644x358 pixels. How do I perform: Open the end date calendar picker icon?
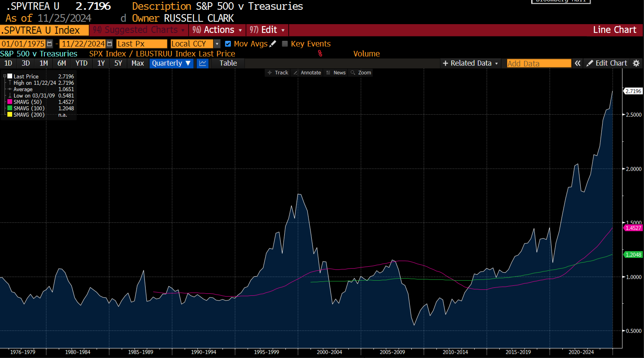coord(110,43)
